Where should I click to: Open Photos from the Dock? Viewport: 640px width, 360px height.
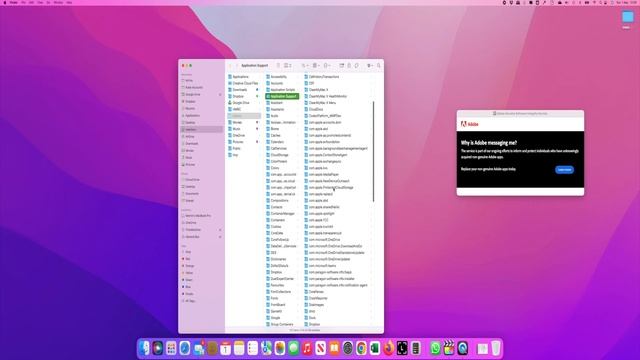(x=280, y=348)
